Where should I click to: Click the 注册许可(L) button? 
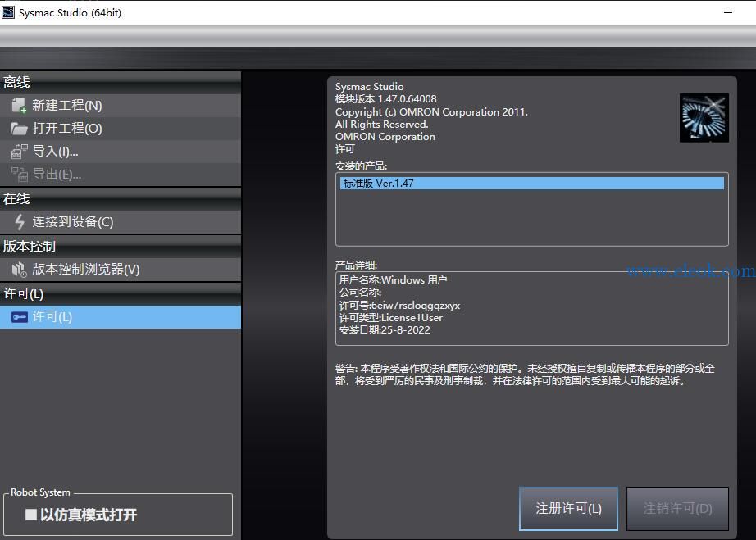(568, 509)
